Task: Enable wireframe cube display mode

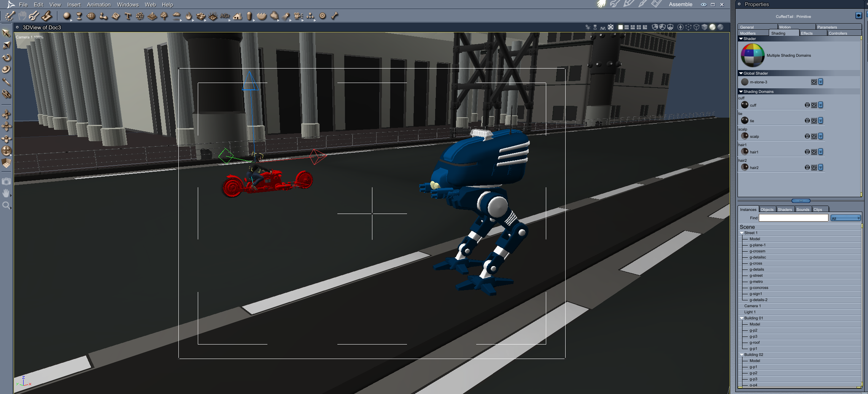Action: [696, 27]
